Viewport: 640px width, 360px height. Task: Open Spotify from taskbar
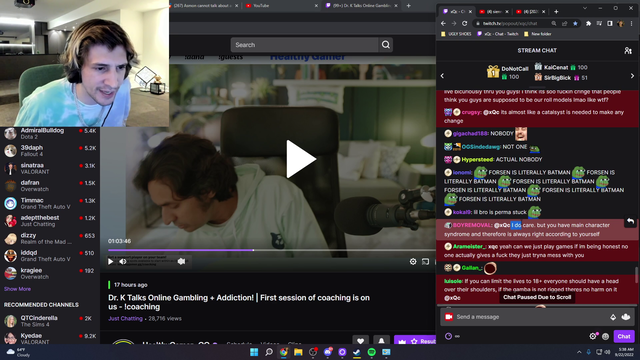(371, 352)
